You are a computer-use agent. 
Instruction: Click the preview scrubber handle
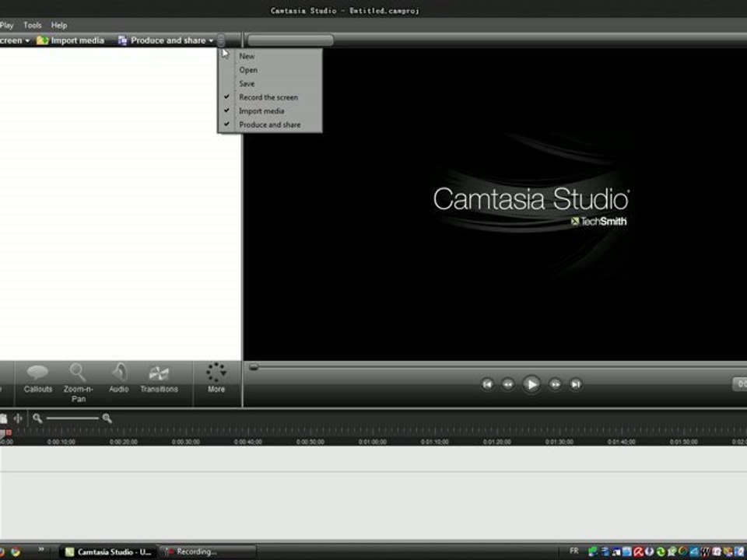click(x=254, y=366)
